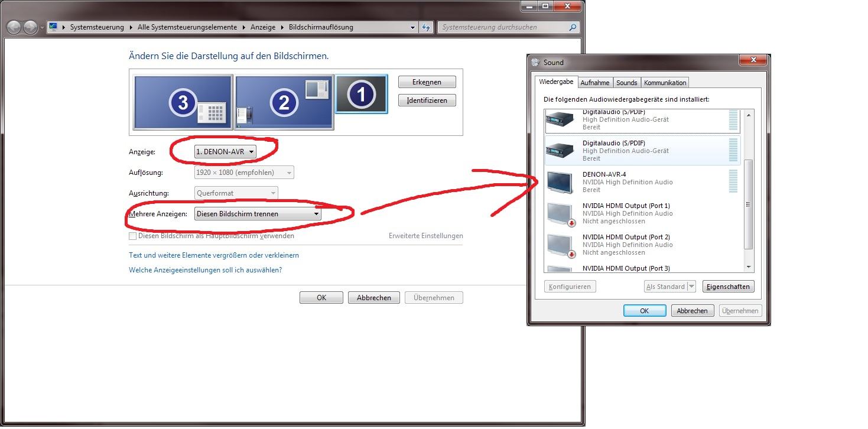This screenshot has width=868, height=429.
Task: Click Übernehmen in the Sound dialog
Action: pyautogui.click(x=740, y=310)
